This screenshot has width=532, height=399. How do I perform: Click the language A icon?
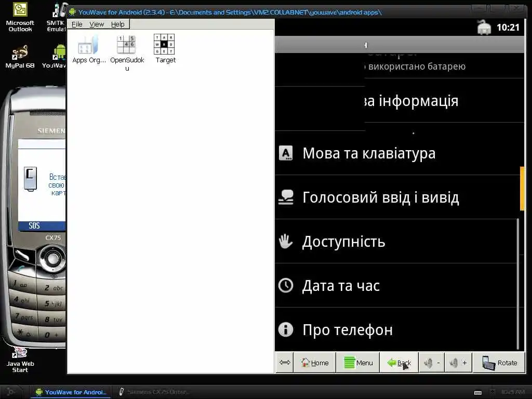click(286, 153)
